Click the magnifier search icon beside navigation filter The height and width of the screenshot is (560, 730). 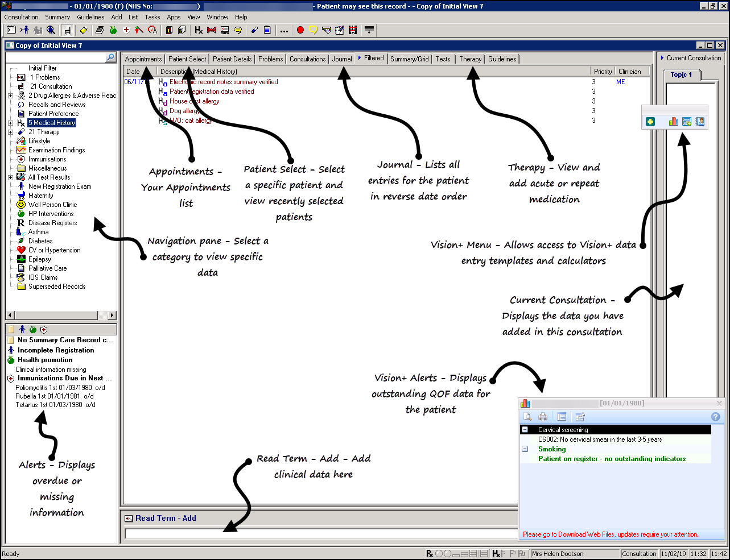click(x=110, y=57)
